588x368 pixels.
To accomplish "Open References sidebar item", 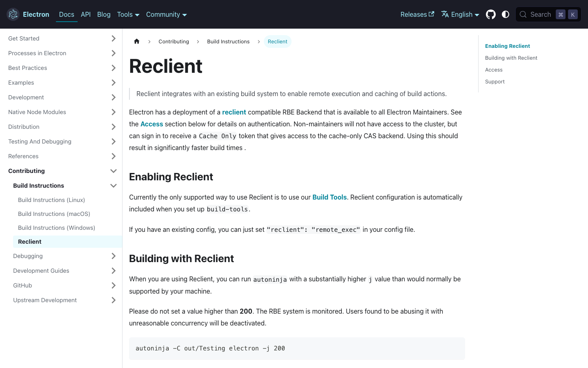I will coord(23,156).
